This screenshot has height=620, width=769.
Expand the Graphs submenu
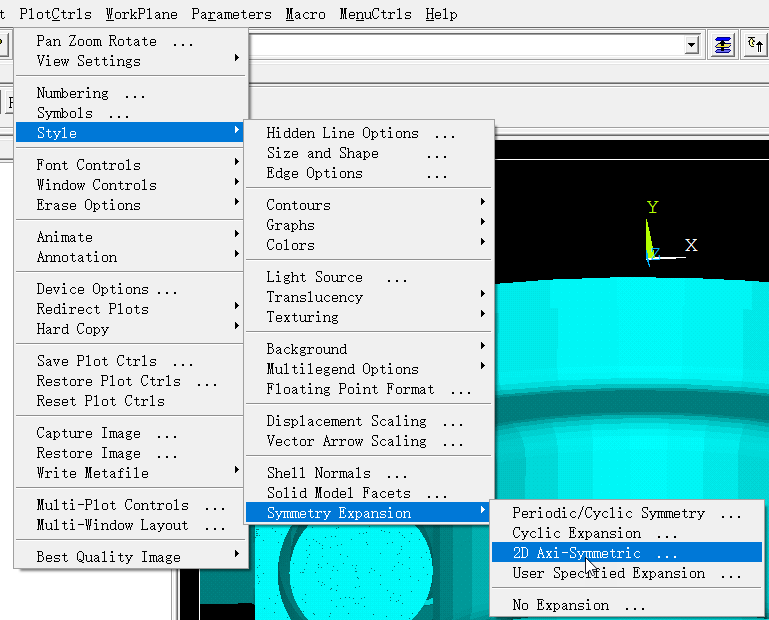(x=369, y=225)
